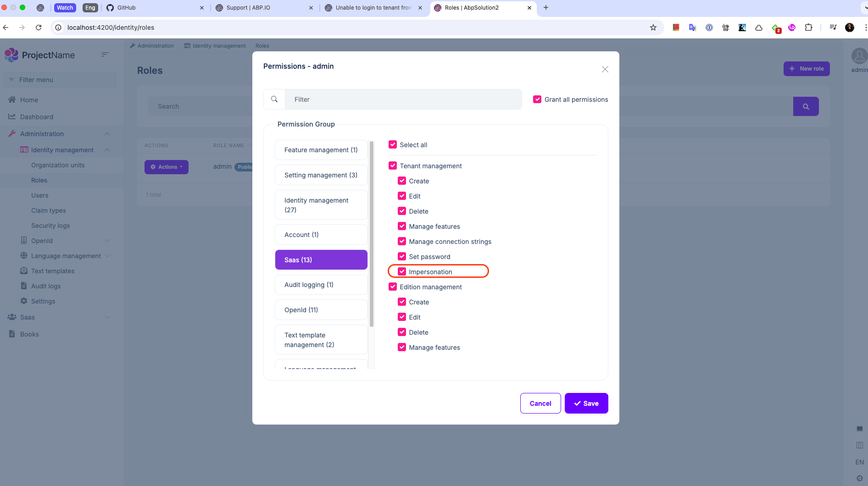Image resolution: width=868 pixels, height=486 pixels.
Task: Bookmark this page with the star icon
Action: [x=653, y=28]
